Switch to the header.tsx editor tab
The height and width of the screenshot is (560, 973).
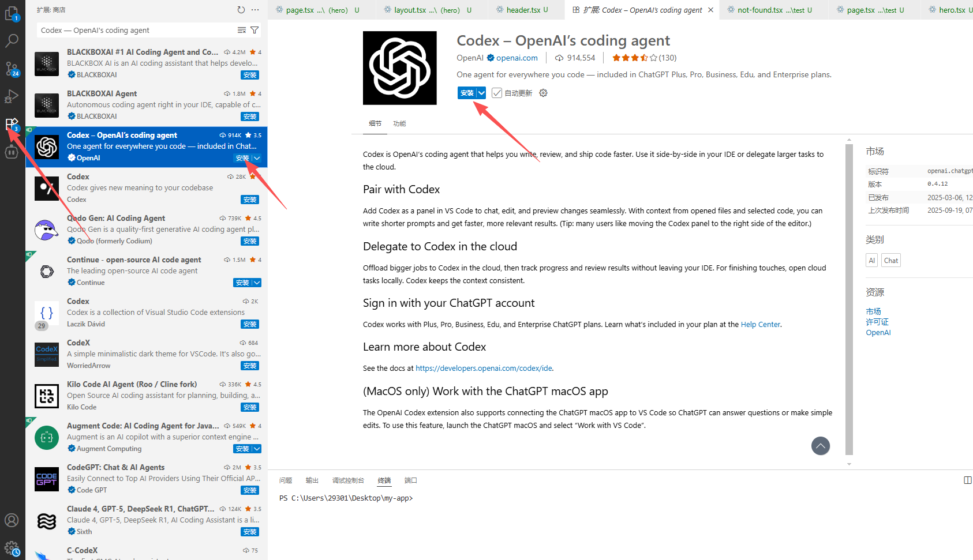coord(523,10)
